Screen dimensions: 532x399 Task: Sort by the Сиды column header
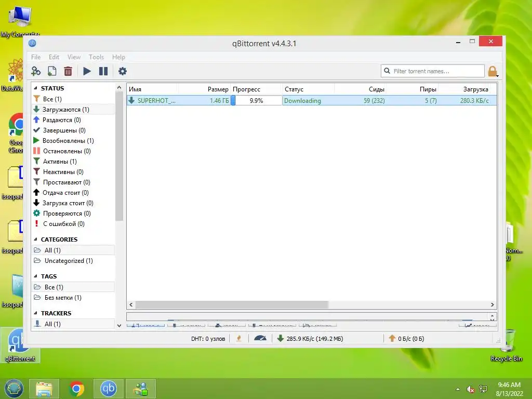click(x=361, y=89)
